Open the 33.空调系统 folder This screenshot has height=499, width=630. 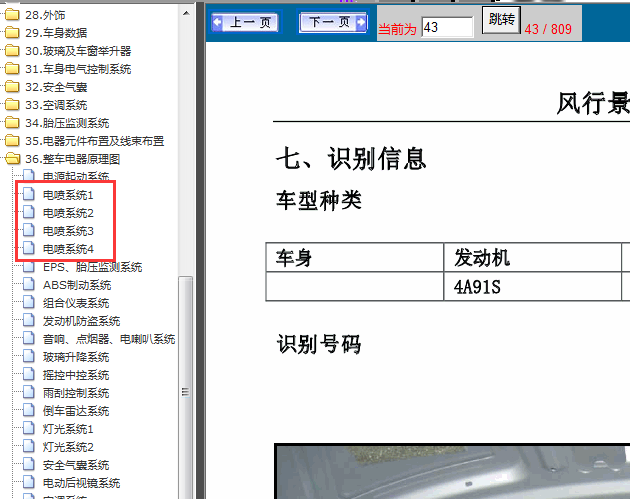coord(56,105)
